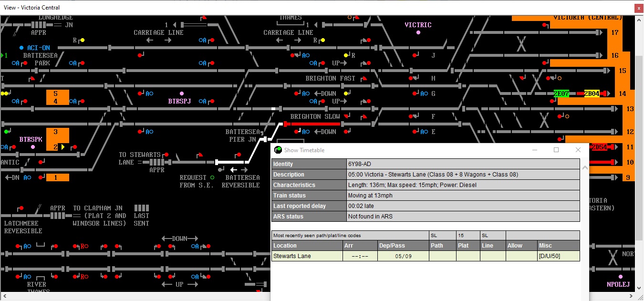Click Victoria platform 17 label

coord(615,32)
